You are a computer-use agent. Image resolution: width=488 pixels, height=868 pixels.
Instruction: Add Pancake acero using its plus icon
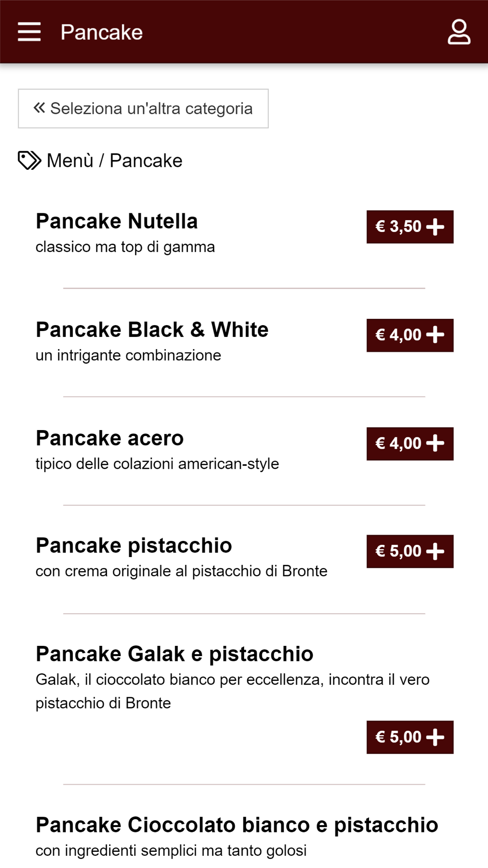click(435, 443)
